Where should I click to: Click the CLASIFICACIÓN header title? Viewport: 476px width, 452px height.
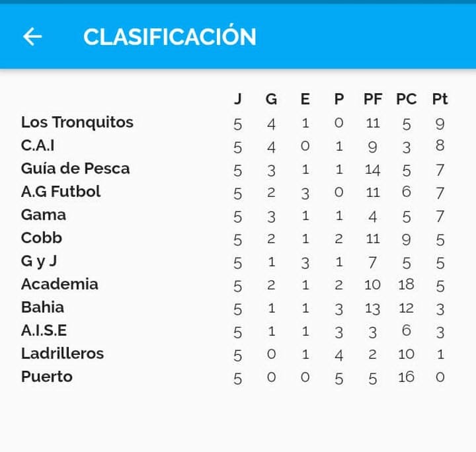tap(169, 37)
